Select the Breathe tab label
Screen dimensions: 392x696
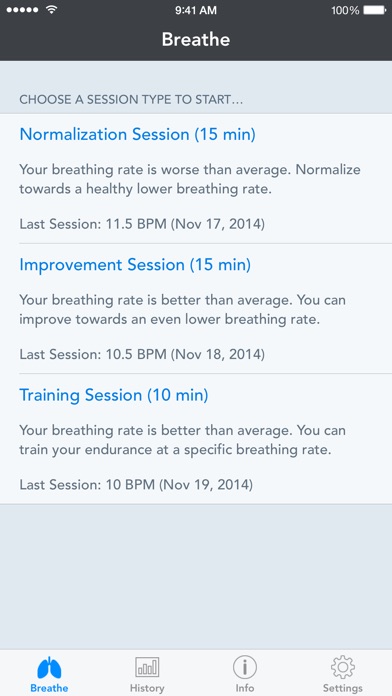coord(49,688)
